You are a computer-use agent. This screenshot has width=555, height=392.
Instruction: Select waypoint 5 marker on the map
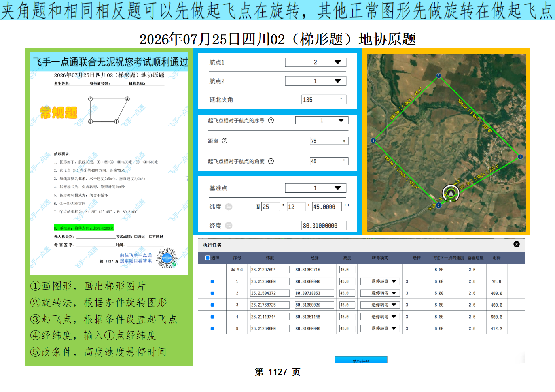pos(439,205)
